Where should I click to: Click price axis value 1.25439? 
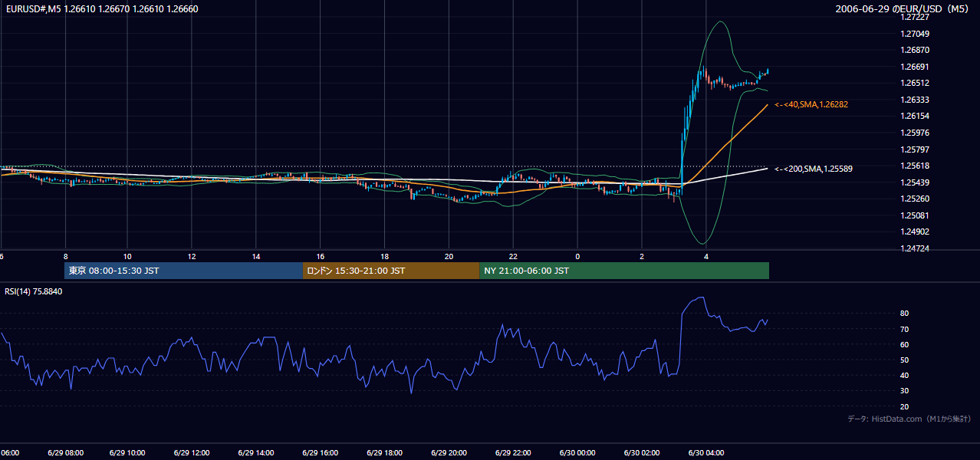click(915, 182)
